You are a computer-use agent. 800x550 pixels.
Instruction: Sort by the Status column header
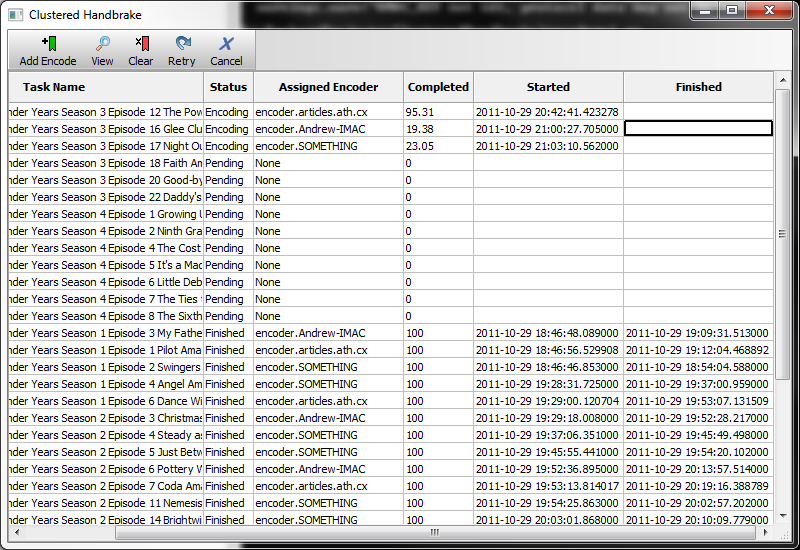tap(228, 87)
